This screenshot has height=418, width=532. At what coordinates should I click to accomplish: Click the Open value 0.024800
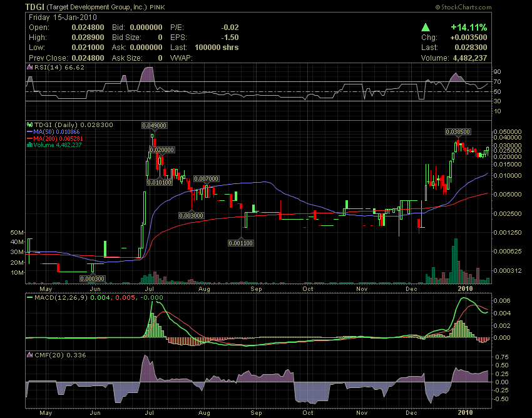coord(88,28)
